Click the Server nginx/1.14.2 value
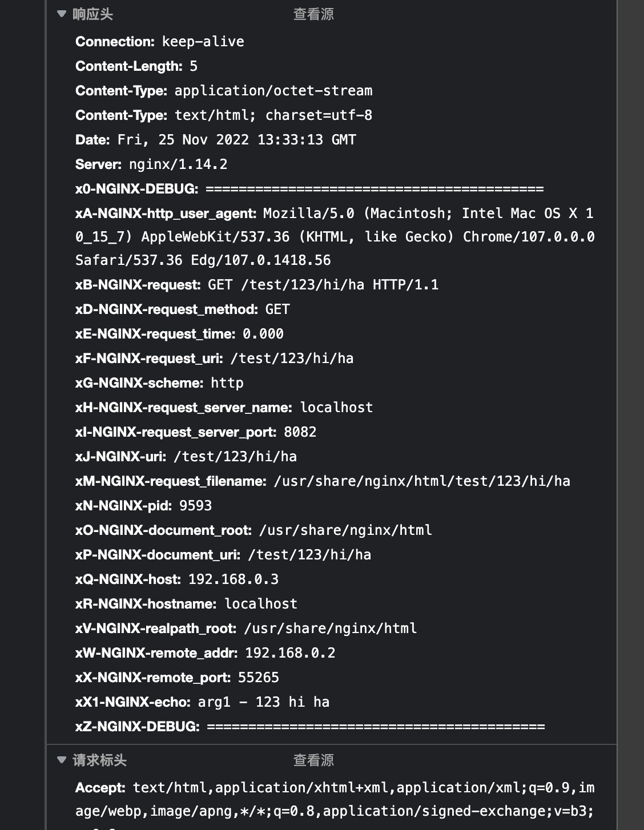Image resolution: width=644 pixels, height=830 pixels. click(x=178, y=164)
